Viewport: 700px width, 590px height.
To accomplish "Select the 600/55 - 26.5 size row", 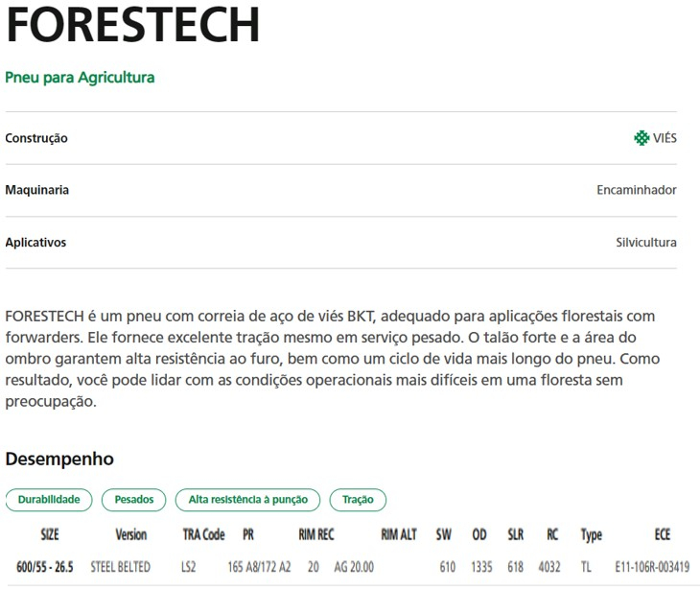I will coord(349,567).
